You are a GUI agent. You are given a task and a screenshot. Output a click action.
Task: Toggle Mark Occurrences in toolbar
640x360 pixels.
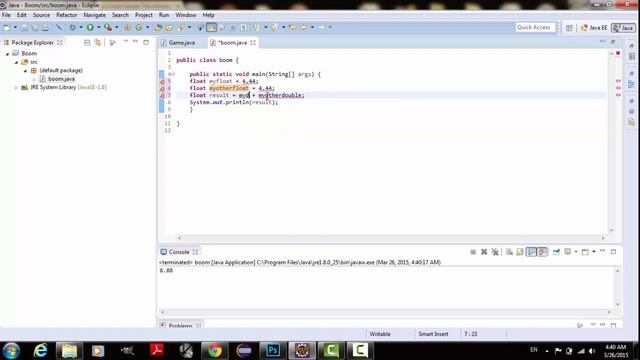point(211,27)
